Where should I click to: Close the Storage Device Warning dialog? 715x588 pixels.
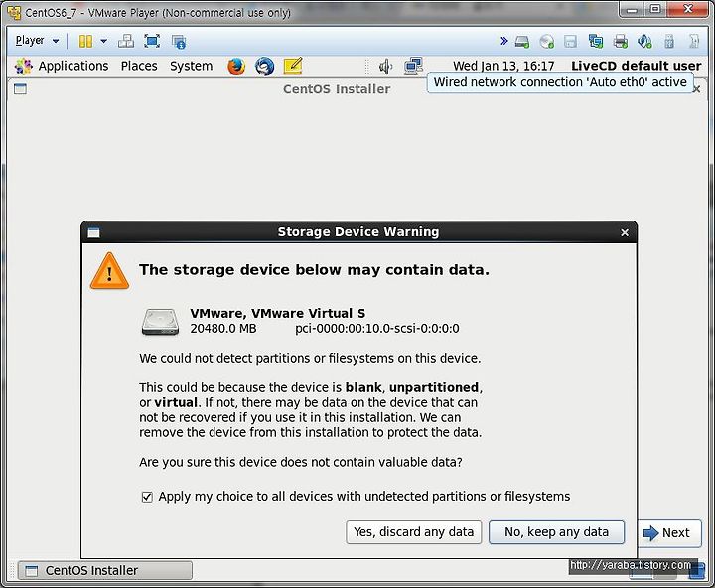coord(625,232)
